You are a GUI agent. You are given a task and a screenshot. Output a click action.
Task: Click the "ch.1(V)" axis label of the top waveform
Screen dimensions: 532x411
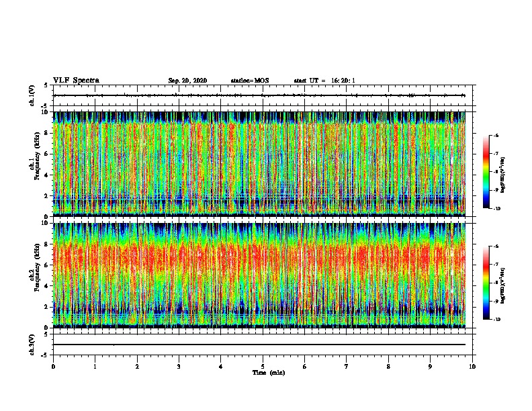(x=32, y=95)
